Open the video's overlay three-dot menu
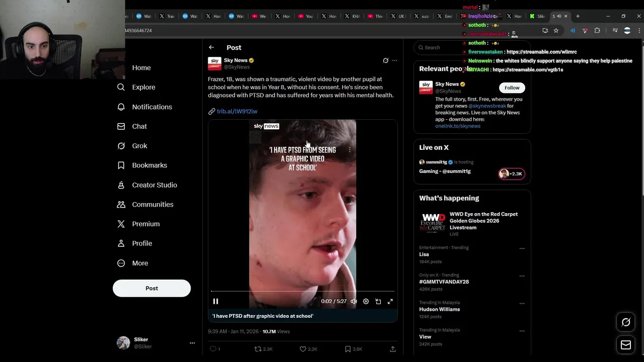This screenshot has width=644, height=362. tap(350, 149)
